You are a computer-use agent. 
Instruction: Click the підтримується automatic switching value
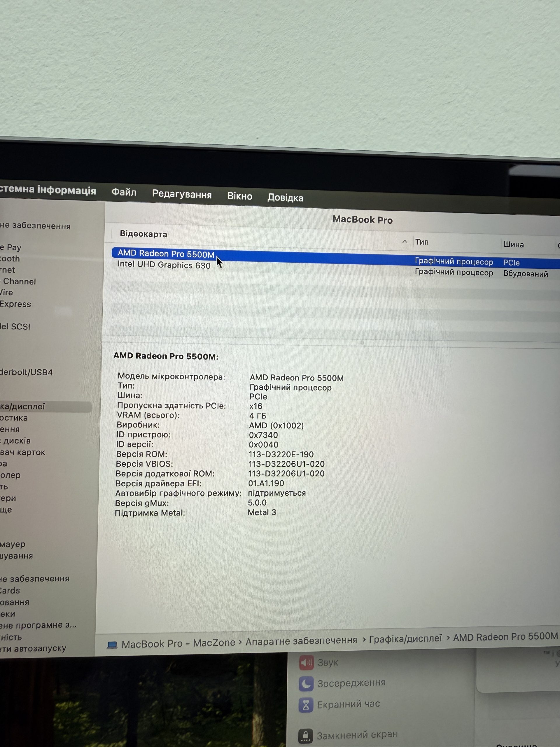[277, 493]
